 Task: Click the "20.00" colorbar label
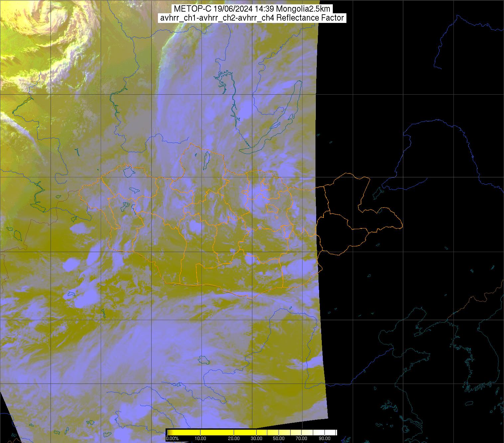(234, 438)
